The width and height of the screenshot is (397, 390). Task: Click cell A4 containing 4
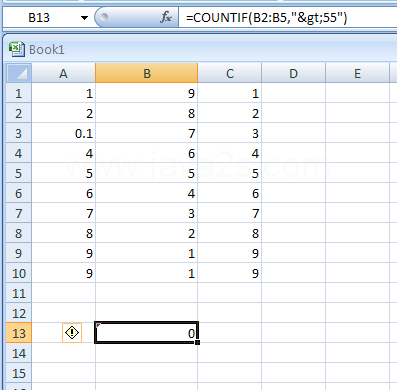click(63, 153)
